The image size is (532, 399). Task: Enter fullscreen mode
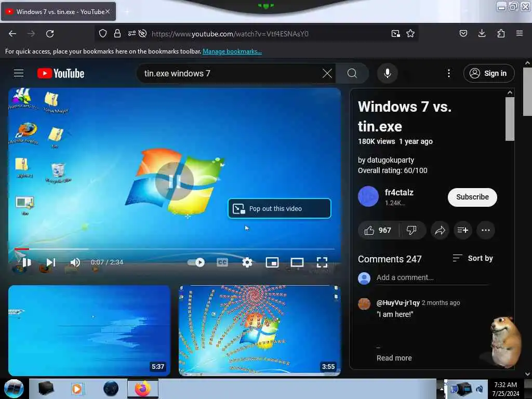[322, 262]
